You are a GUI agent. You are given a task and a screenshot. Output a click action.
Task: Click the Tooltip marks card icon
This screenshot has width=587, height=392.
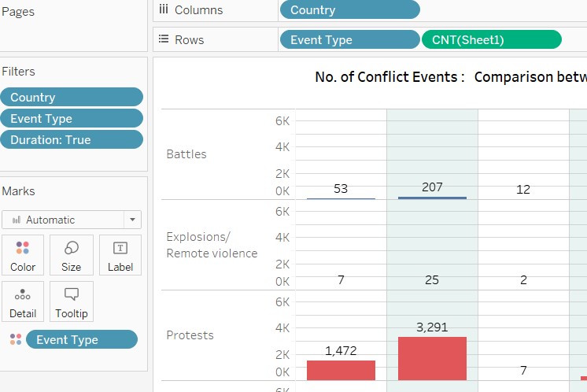(x=71, y=294)
